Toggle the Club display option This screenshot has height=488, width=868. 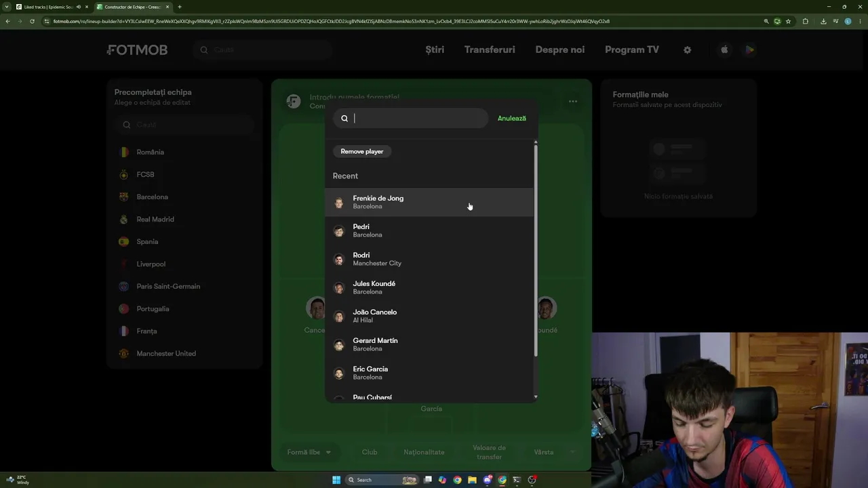pyautogui.click(x=370, y=452)
